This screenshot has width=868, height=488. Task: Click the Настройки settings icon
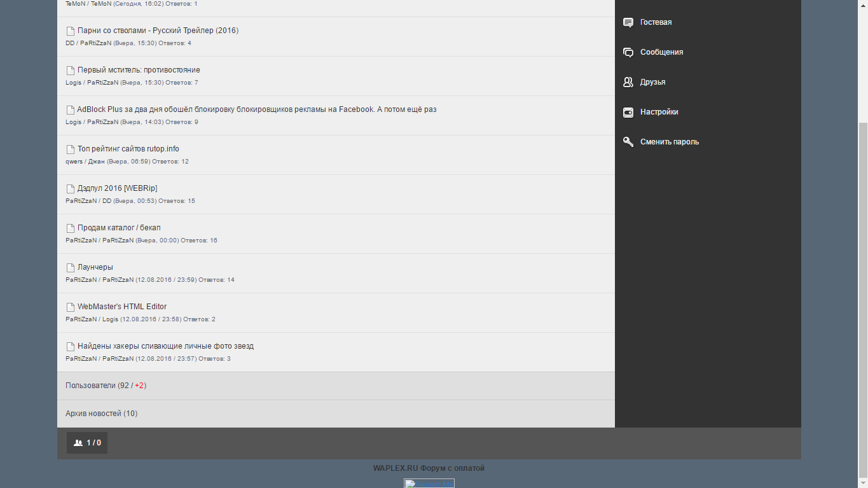pyautogui.click(x=628, y=112)
